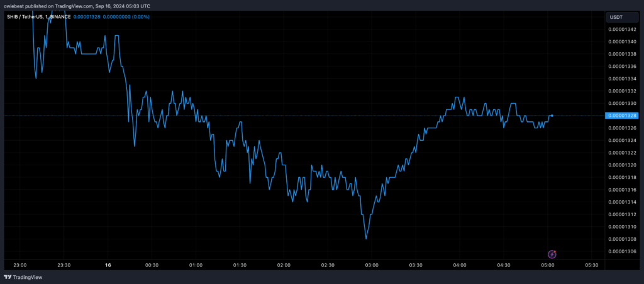
Task: Click the 0.00001308 price axis label
Action: [x=622, y=239]
